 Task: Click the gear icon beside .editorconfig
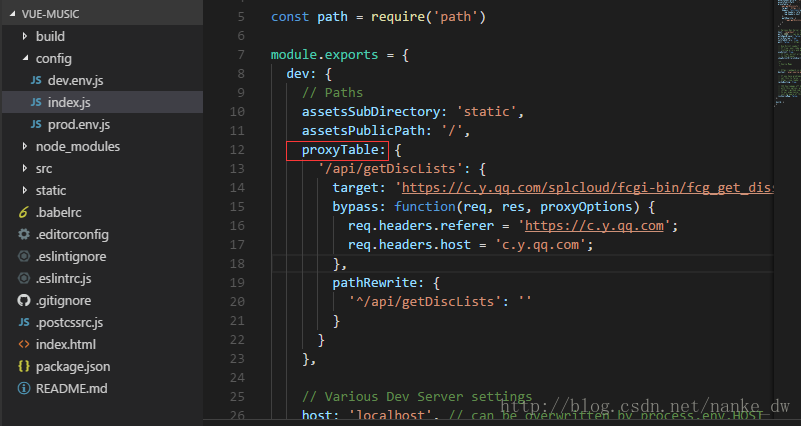[24, 234]
